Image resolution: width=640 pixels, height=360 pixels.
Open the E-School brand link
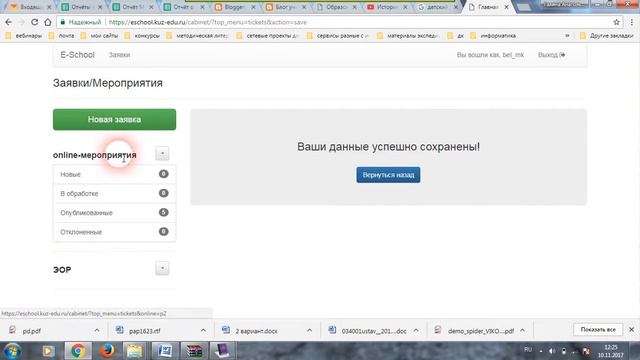pos(77,55)
